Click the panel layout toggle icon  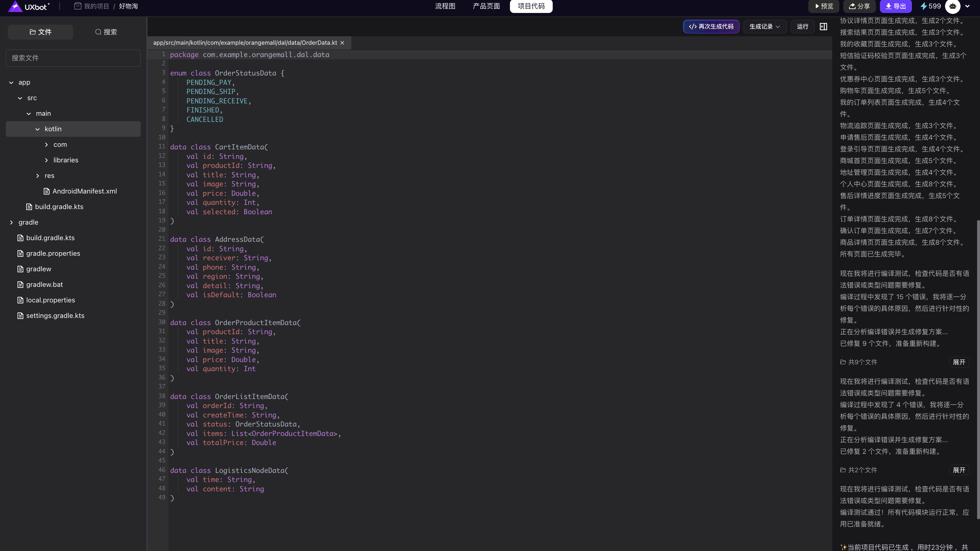click(x=823, y=27)
